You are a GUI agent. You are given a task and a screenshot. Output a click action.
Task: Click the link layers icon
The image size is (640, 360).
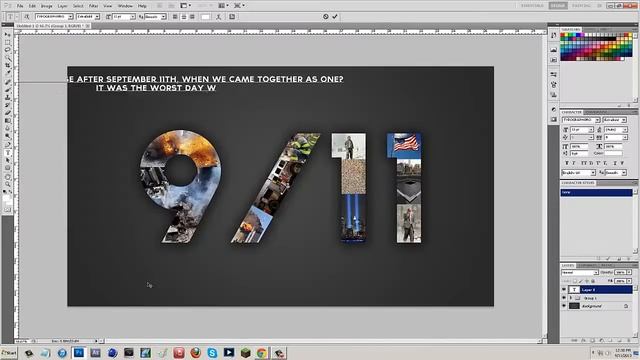tap(575, 340)
